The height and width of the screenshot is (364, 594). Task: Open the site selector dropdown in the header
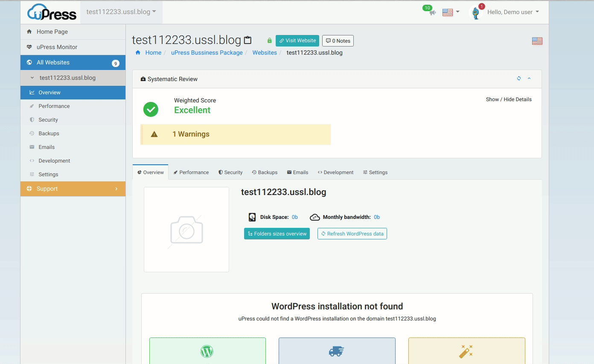tap(121, 12)
